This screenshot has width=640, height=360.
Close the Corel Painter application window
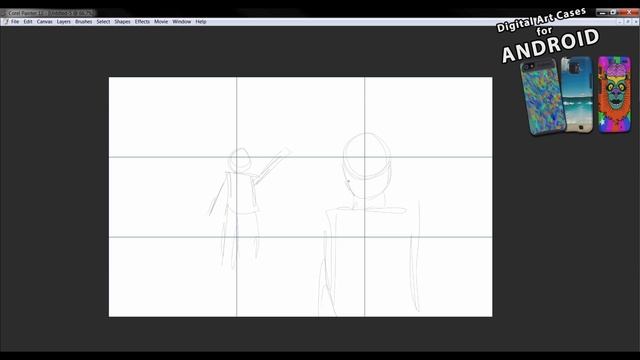click(629, 13)
